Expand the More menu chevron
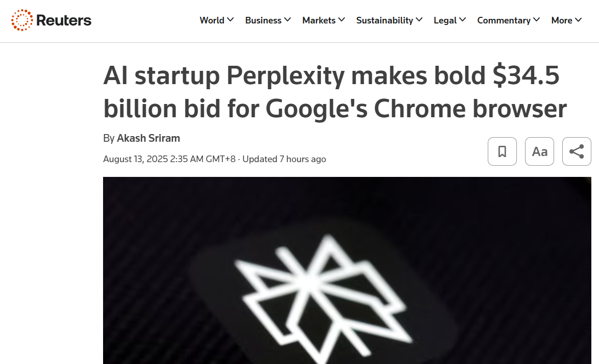The height and width of the screenshot is (364, 599). (579, 20)
